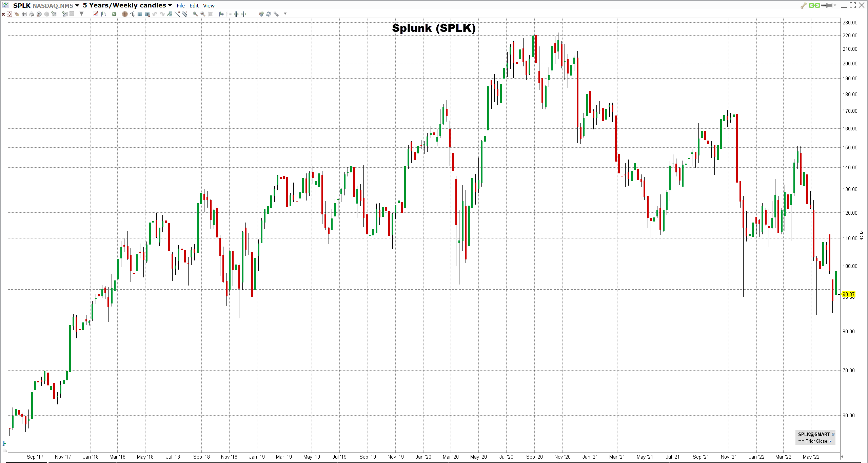
Task: Zoom in with green magnifier icon
Action: click(195, 14)
